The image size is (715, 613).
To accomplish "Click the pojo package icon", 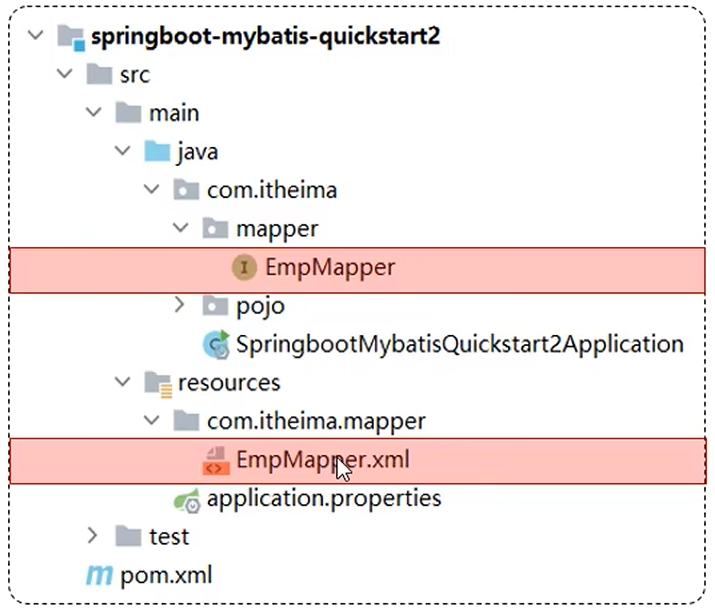I will tap(216, 306).
